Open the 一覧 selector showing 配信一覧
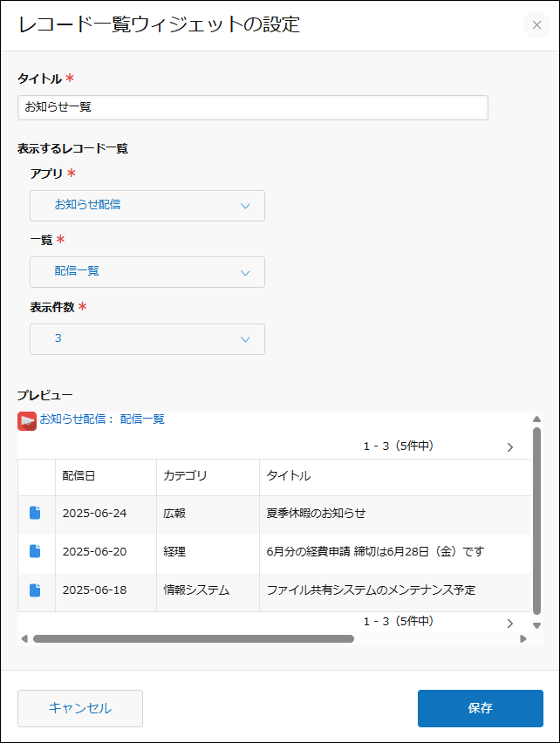The width and height of the screenshot is (560, 743). pos(147,272)
